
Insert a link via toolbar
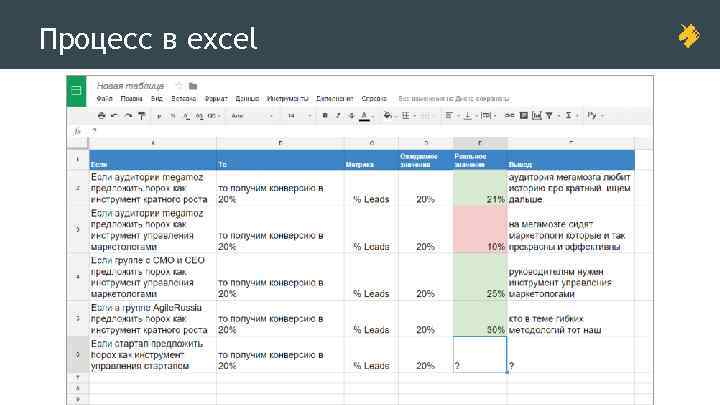[x=509, y=116]
